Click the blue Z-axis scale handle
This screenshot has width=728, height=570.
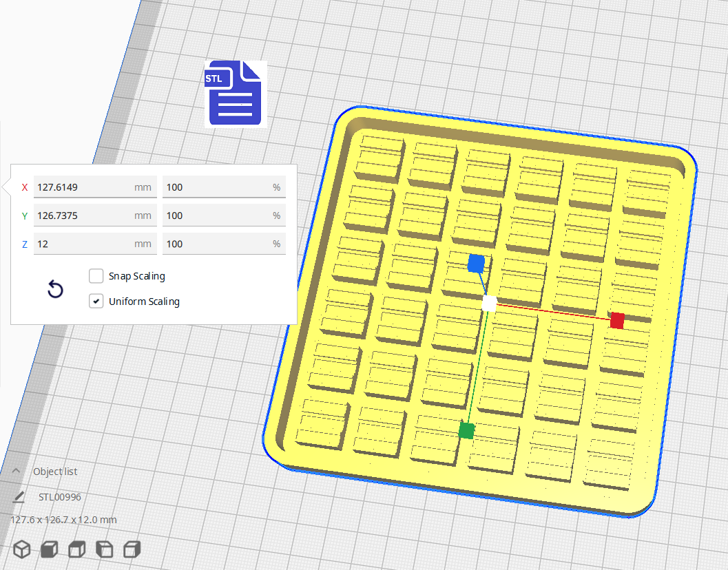point(476,263)
